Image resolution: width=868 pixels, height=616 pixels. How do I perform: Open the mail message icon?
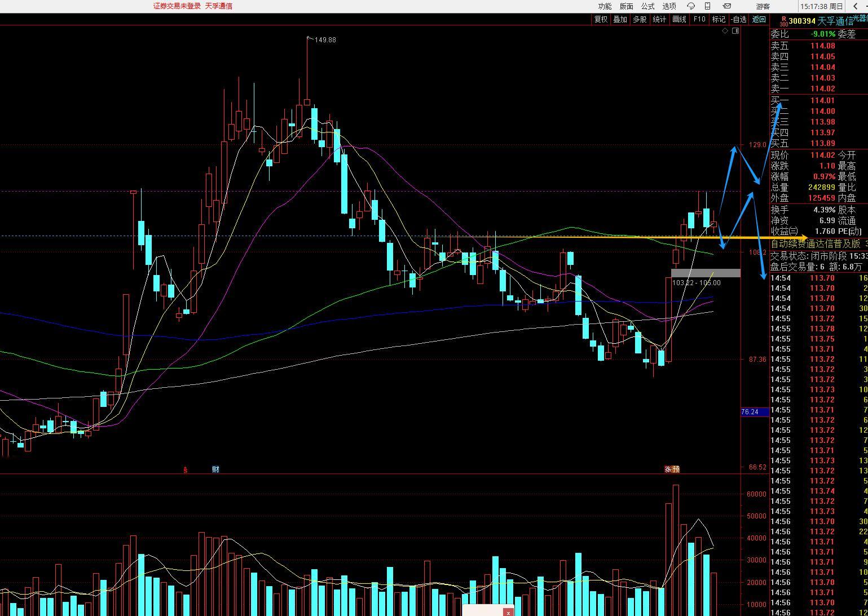[x=727, y=6]
